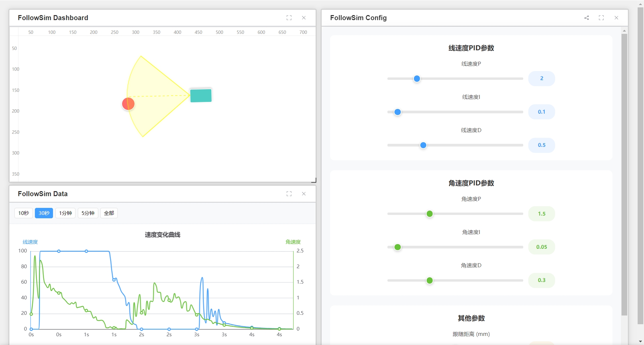Viewport: 644px width, 345px height.
Task: Select the 10秒 time range
Action: pyautogui.click(x=23, y=213)
